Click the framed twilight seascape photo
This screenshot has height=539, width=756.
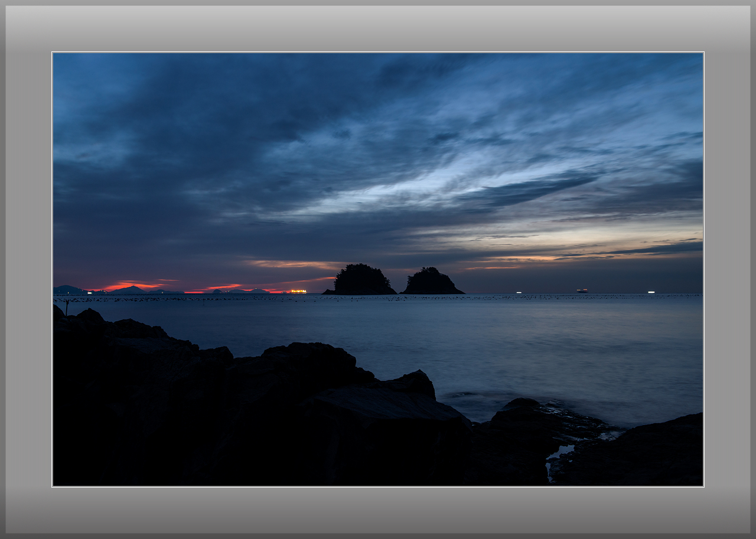click(x=378, y=269)
